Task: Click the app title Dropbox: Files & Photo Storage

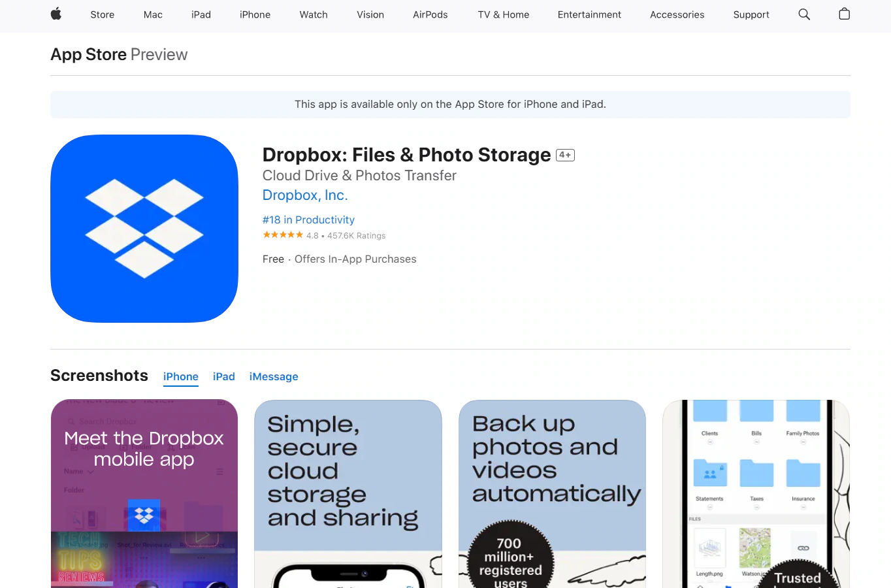Action: coord(406,155)
